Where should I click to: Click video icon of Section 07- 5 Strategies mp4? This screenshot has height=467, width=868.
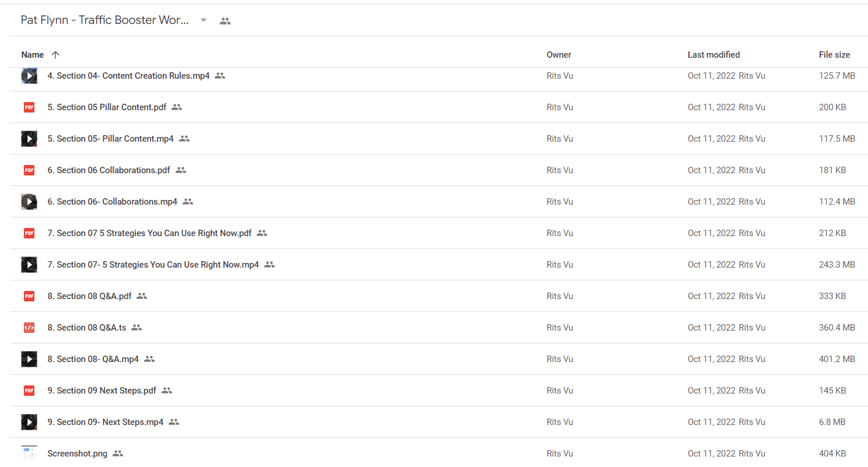pyautogui.click(x=29, y=265)
